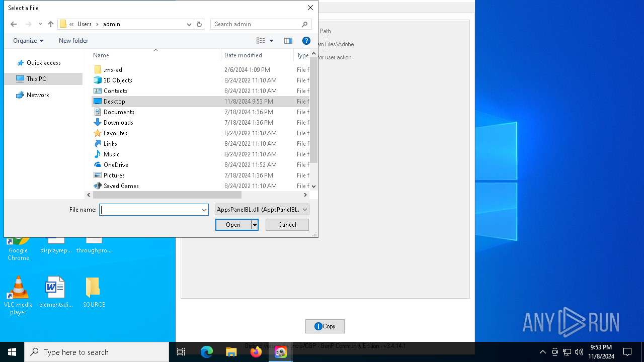
Task: Select the Music folder icon
Action: pyautogui.click(x=98, y=154)
